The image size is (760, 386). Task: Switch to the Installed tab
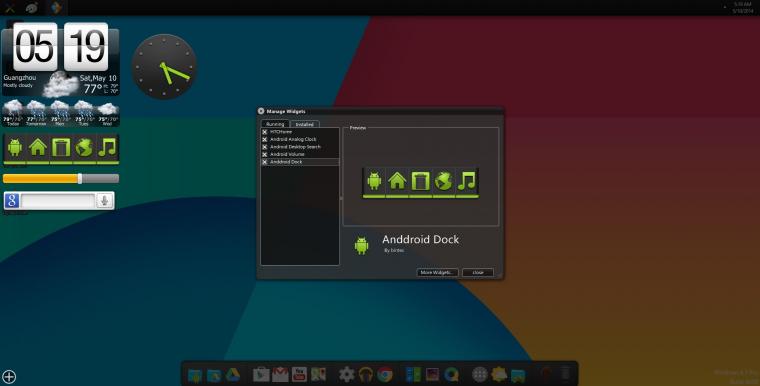(305, 124)
